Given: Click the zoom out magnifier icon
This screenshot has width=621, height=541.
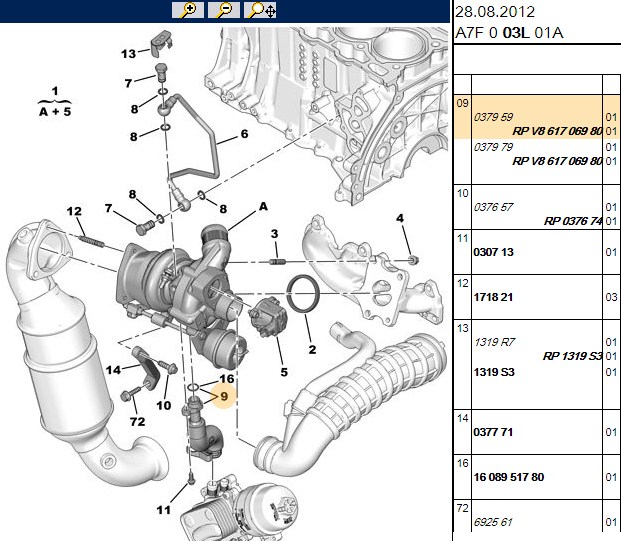Looking at the screenshot, I should (x=224, y=10).
